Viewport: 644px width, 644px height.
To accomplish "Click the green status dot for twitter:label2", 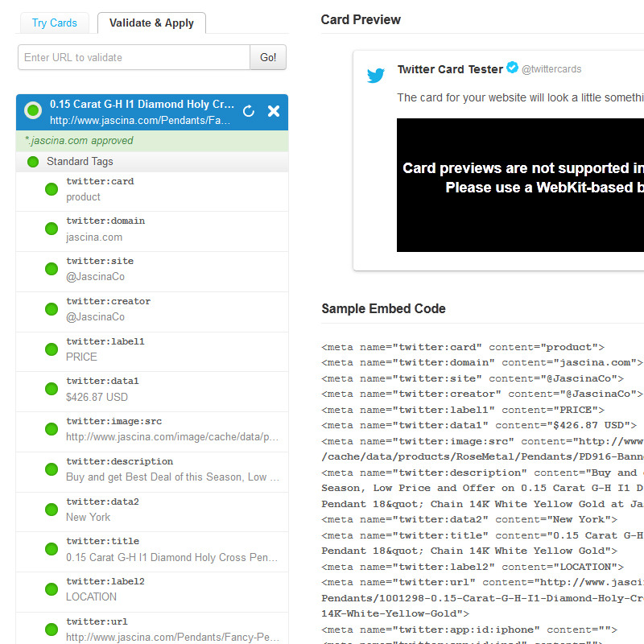I will click(x=52, y=589).
